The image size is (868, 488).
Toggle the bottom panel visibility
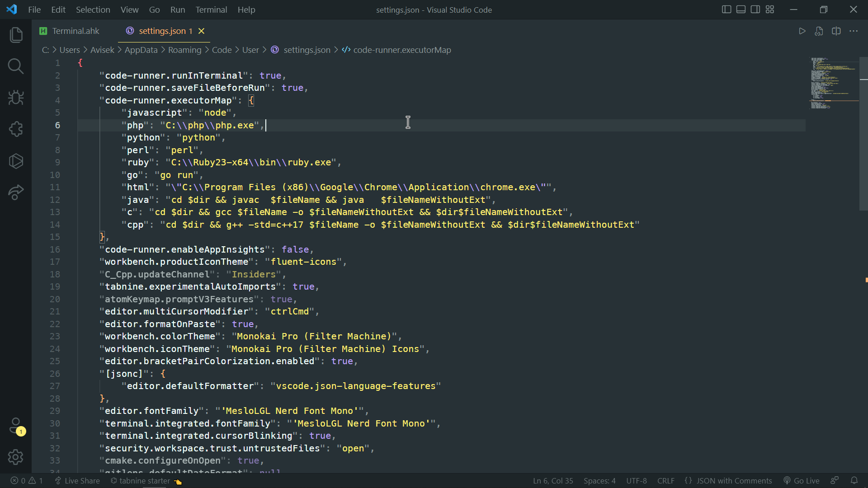[x=741, y=9]
